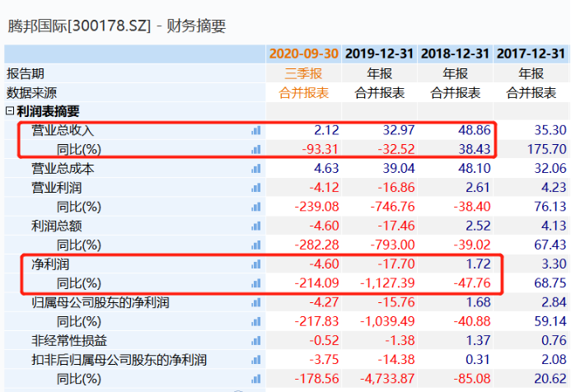The height and width of the screenshot is (392, 571).
Task: Click chart icon beside 营业总收入 同比(%) -93.31 row
Action: 256,149
